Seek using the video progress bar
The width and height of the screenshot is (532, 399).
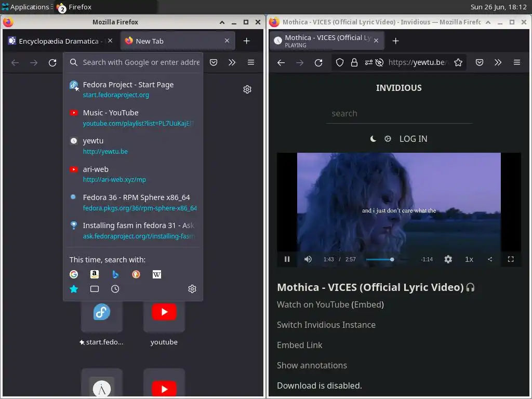(388, 260)
